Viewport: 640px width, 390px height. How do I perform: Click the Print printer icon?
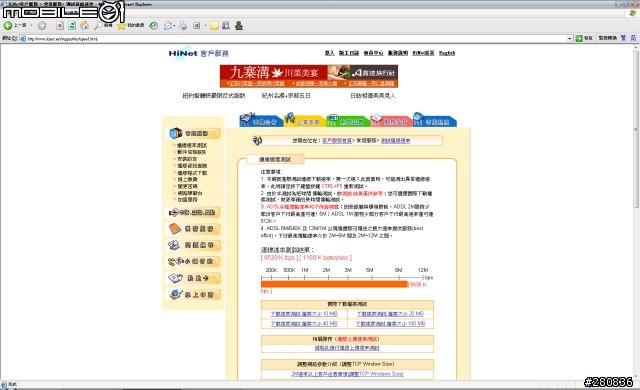click(x=183, y=26)
